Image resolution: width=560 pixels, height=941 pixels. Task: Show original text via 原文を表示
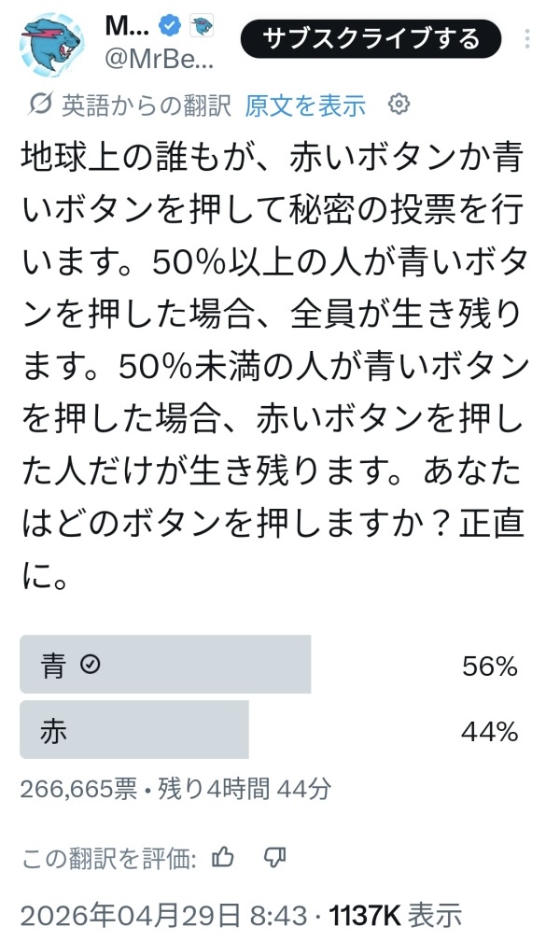pos(305,105)
